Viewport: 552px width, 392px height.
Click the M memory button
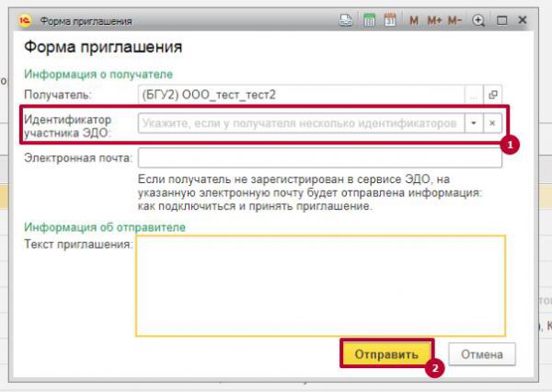(x=413, y=19)
